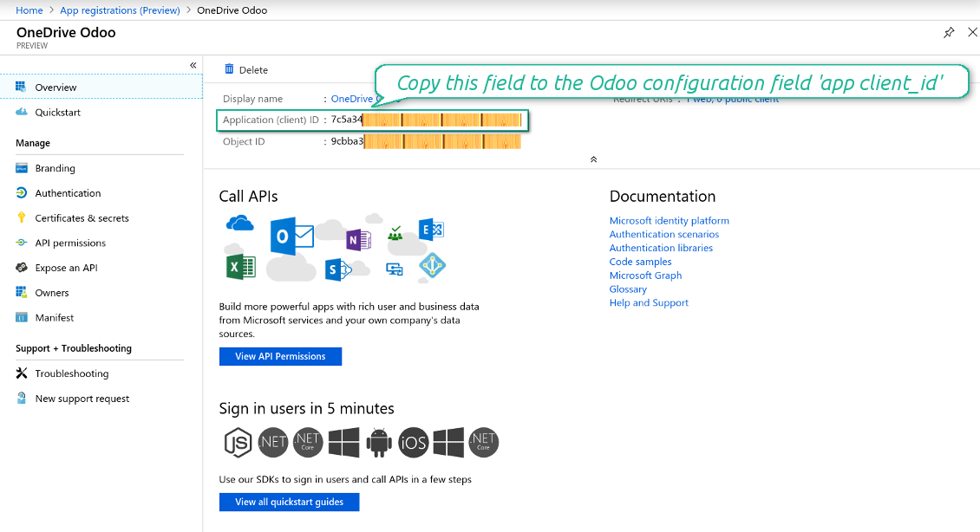
Task: Click the Expose an API icon
Action: (22, 268)
